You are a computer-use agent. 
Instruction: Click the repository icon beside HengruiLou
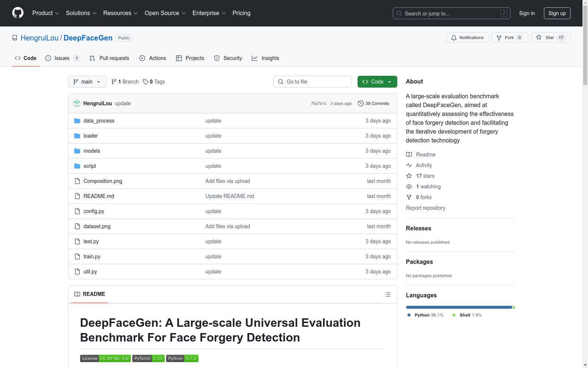pos(15,38)
